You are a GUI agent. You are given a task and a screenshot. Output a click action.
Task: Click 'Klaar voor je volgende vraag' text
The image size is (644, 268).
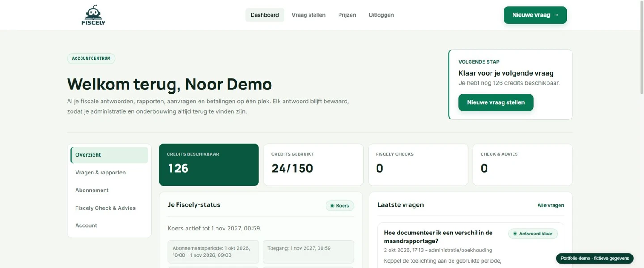506,73
